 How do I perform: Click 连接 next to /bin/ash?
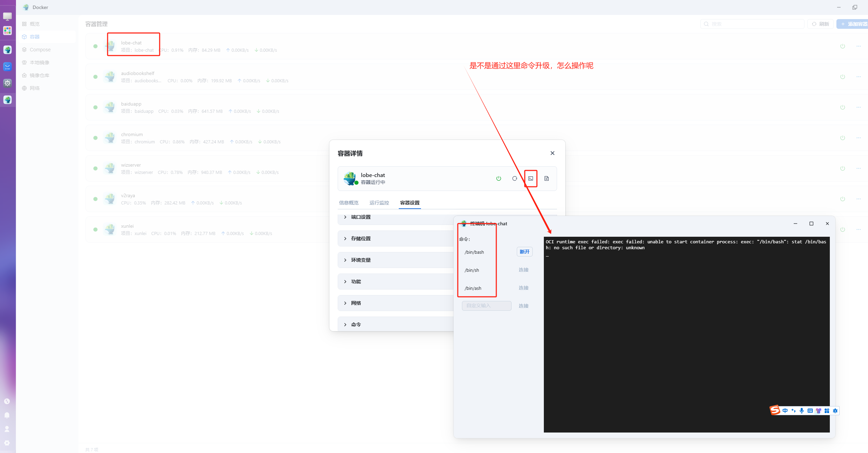(523, 288)
